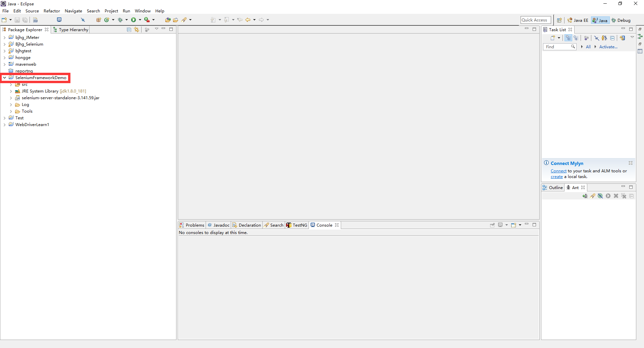Image resolution: width=644 pixels, height=348 pixels.
Task: Click the Open Console icon in Console view
Action: pyautogui.click(x=514, y=225)
